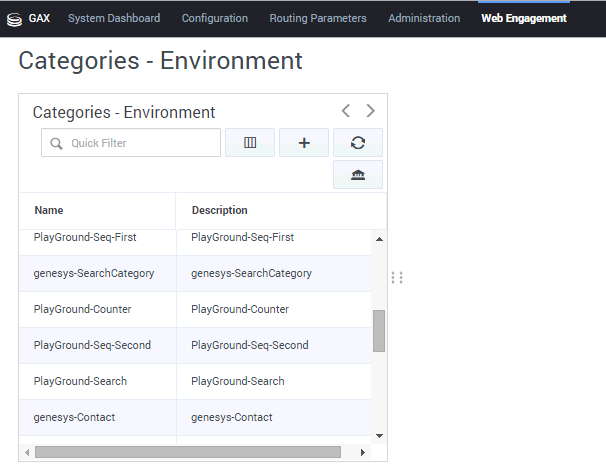Open the tenant directory building icon

coord(358,175)
